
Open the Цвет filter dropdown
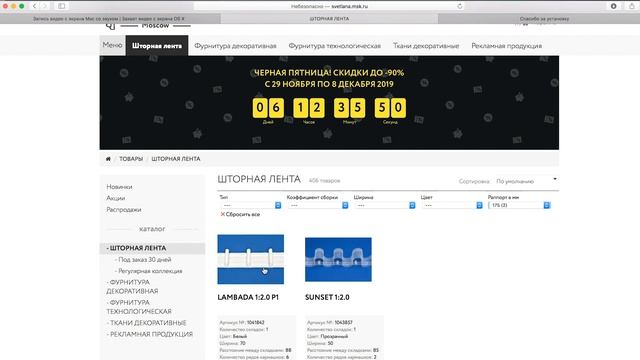452,205
